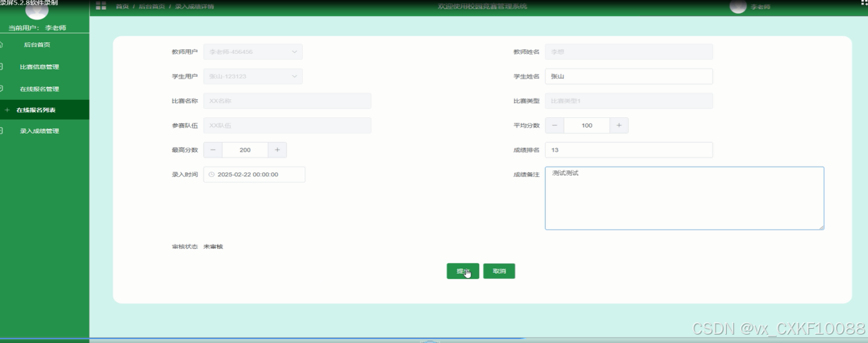Click the 李老师 name in top bar
Image resolution: width=868 pixels, height=343 pixels.
760,7
